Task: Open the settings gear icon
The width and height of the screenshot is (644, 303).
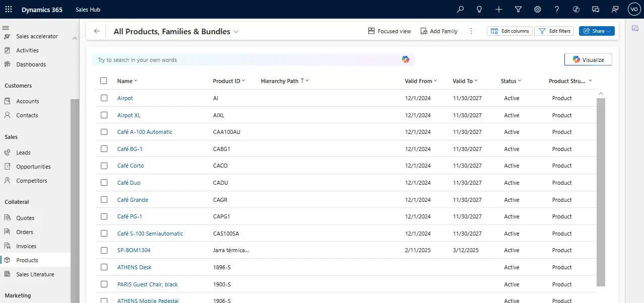Action: point(538,10)
